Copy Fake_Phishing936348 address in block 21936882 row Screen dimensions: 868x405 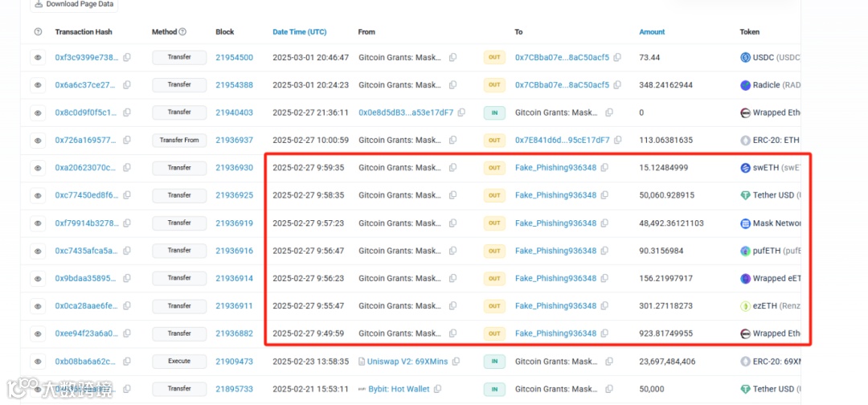click(x=604, y=333)
